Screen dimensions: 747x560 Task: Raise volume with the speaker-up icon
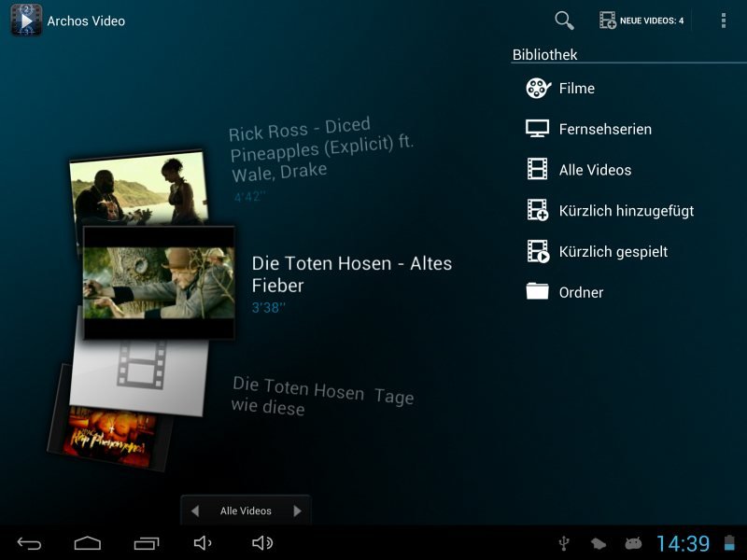(262, 543)
